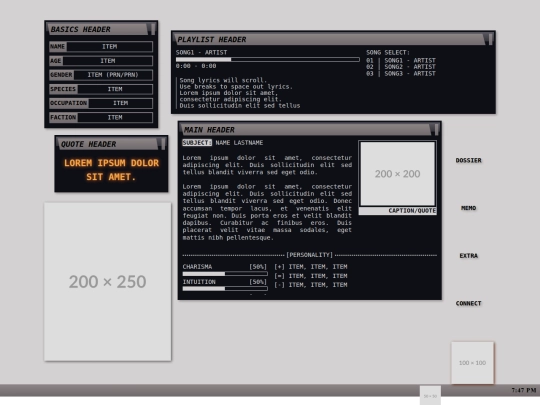This screenshot has width=540, height=405.
Task: Open the DOSSIER link on the right
Action: [468, 160]
